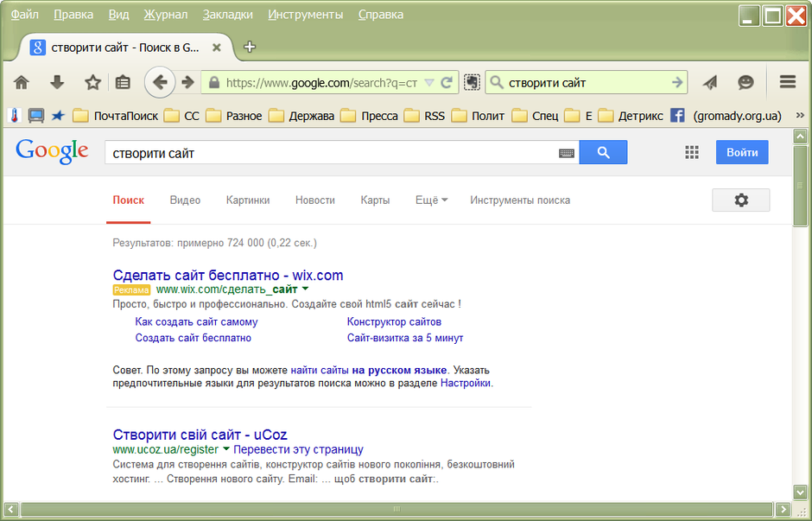Viewport: 812px width, 521px height.
Task: Show more bookmarks with the chevron
Action: [800, 115]
